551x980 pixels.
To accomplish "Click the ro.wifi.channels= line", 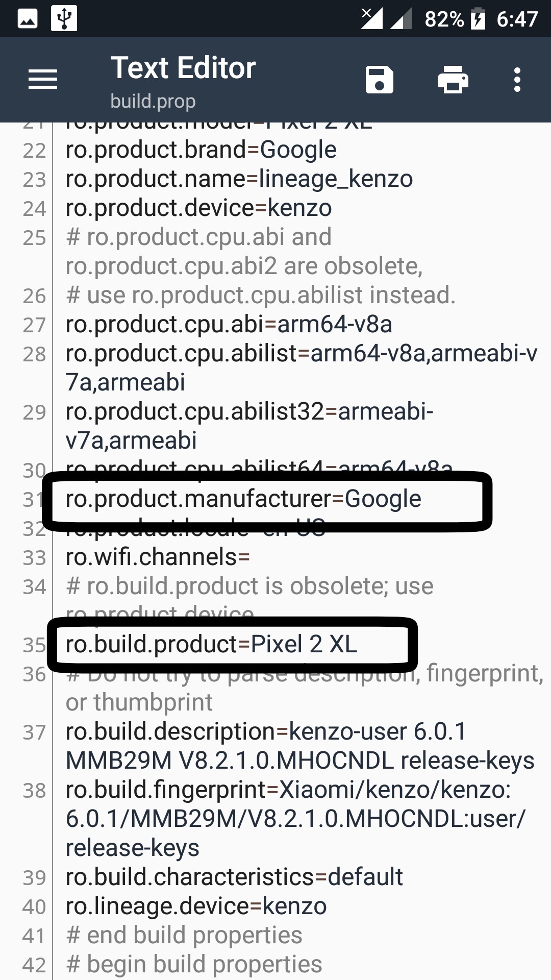I will click(x=158, y=557).
